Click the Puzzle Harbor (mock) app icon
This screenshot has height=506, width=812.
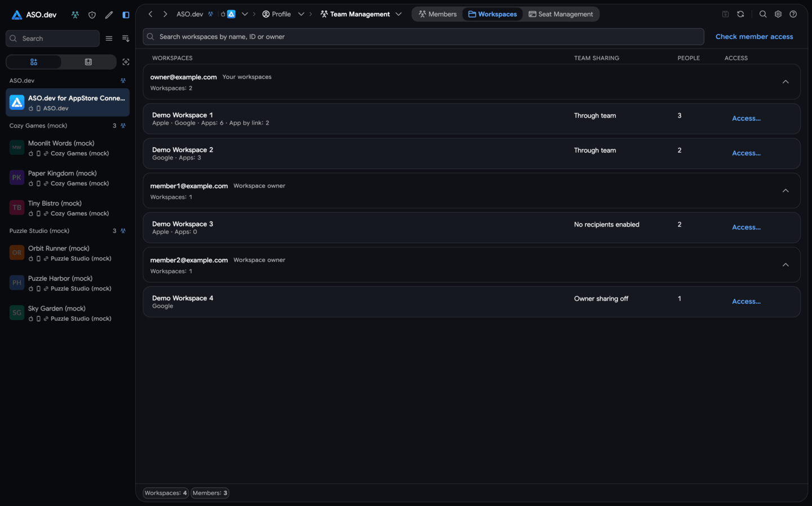(17, 282)
